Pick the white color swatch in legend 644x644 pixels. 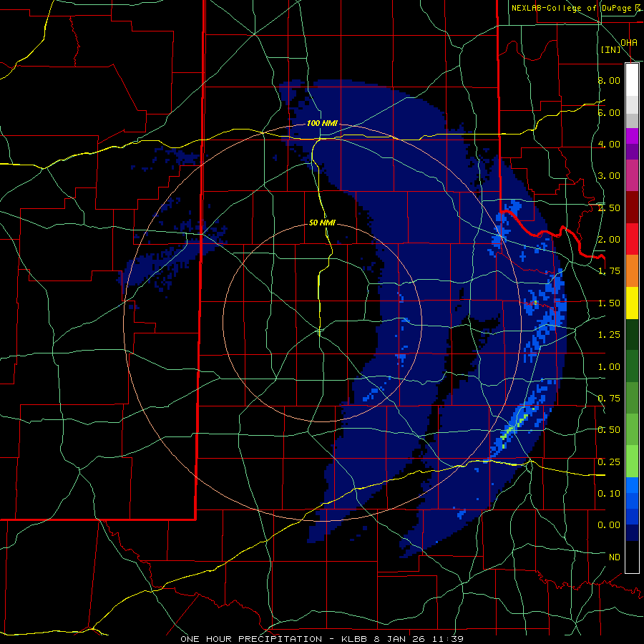coord(632,79)
